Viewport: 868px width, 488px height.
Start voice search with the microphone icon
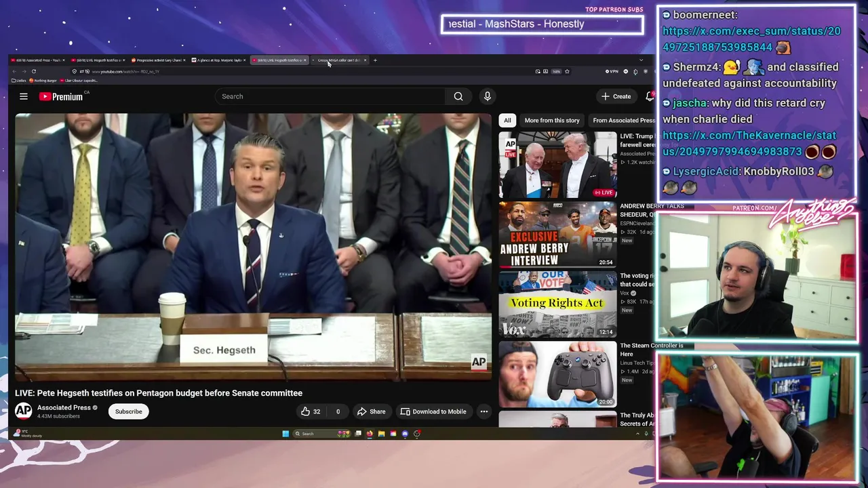(x=487, y=96)
